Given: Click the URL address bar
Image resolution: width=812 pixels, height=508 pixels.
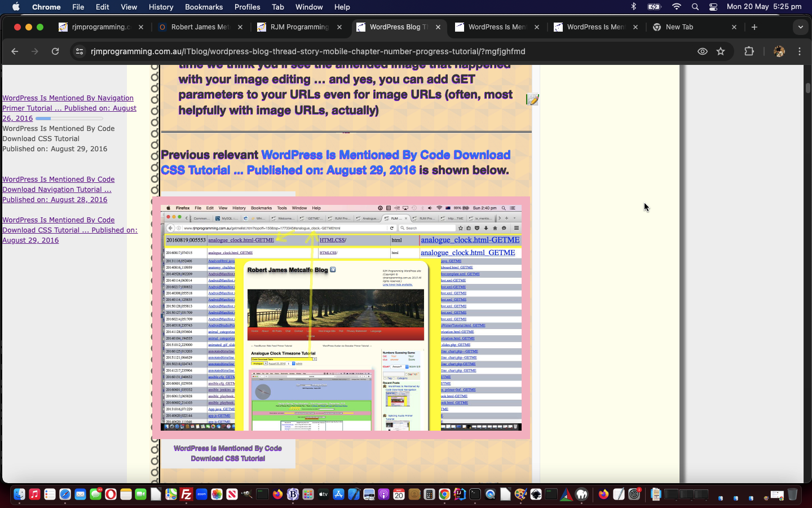Looking at the screenshot, I should (x=389, y=51).
